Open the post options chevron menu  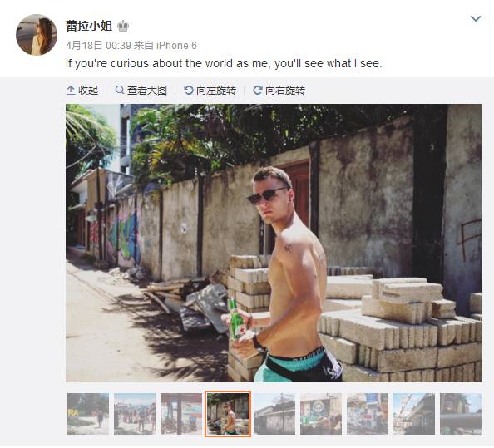(476, 19)
